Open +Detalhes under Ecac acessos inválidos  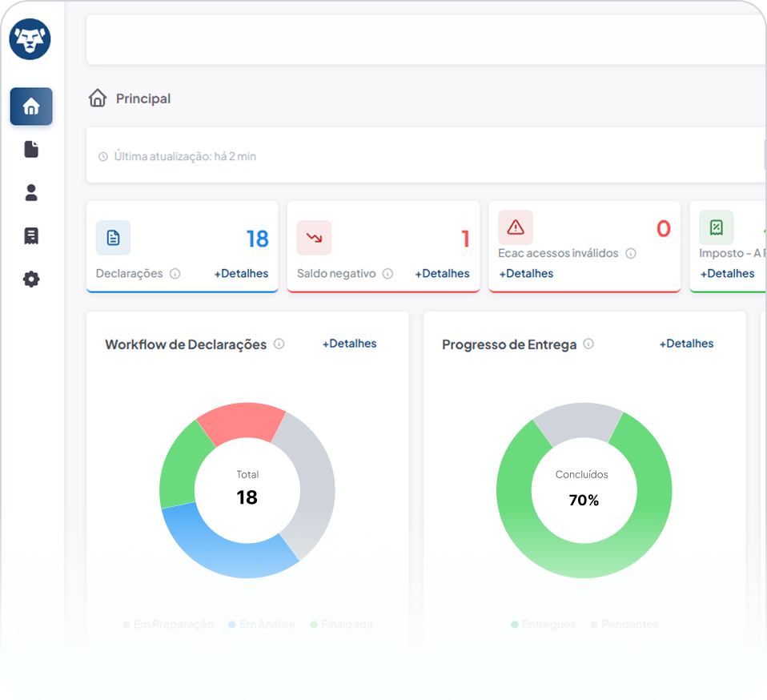click(x=526, y=274)
